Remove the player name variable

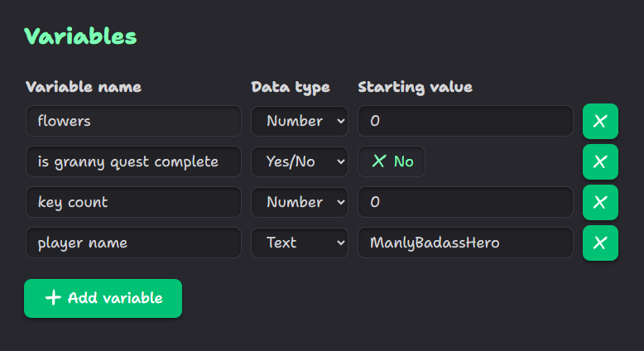[x=600, y=243]
